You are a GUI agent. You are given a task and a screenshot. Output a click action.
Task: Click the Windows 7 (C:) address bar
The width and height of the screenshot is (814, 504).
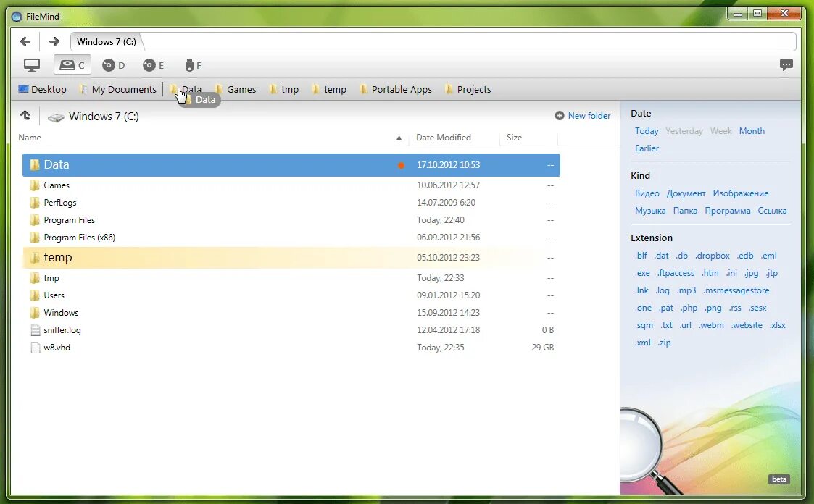(433, 41)
